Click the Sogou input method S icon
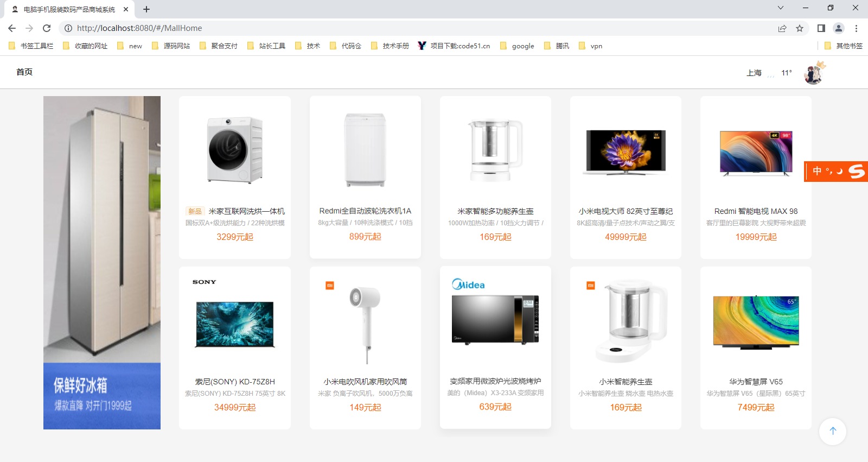Viewport: 868px width, 462px height. click(x=857, y=172)
